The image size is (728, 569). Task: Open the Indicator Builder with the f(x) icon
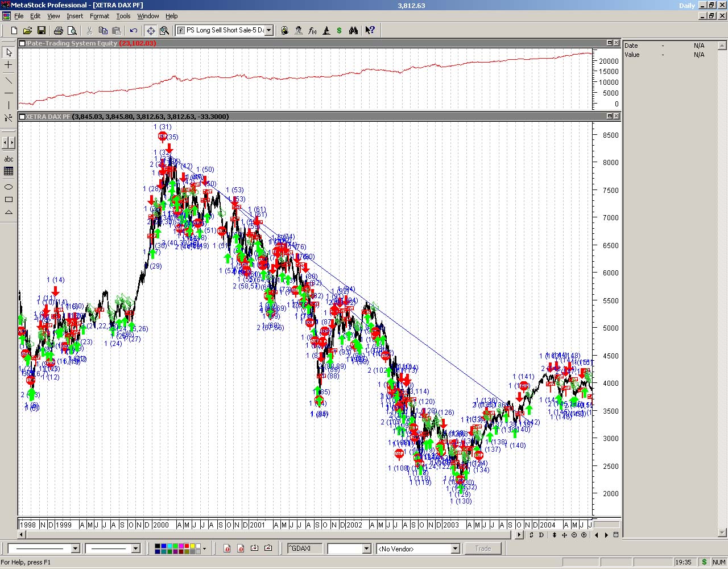tap(313, 30)
